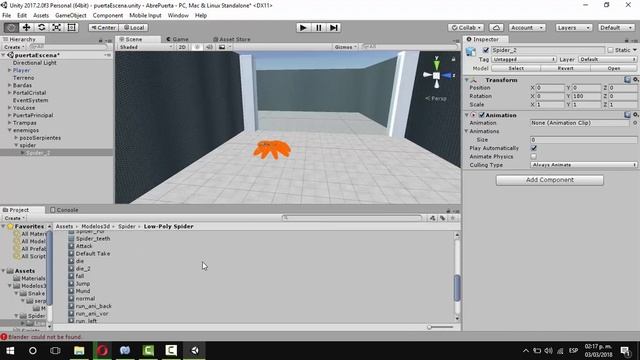Click Cortana search circle
Image resolution: width=640 pixels, height=360 pixels.
(x=33, y=351)
